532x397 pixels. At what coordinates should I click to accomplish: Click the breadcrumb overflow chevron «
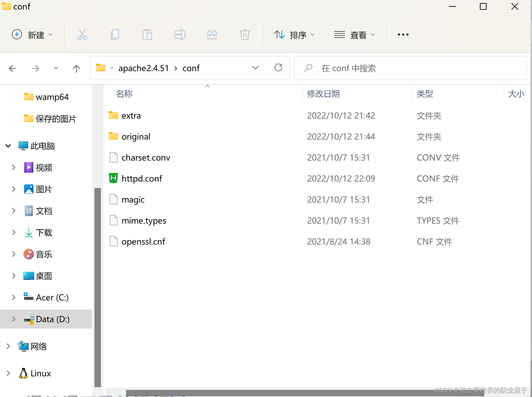coord(112,68)
